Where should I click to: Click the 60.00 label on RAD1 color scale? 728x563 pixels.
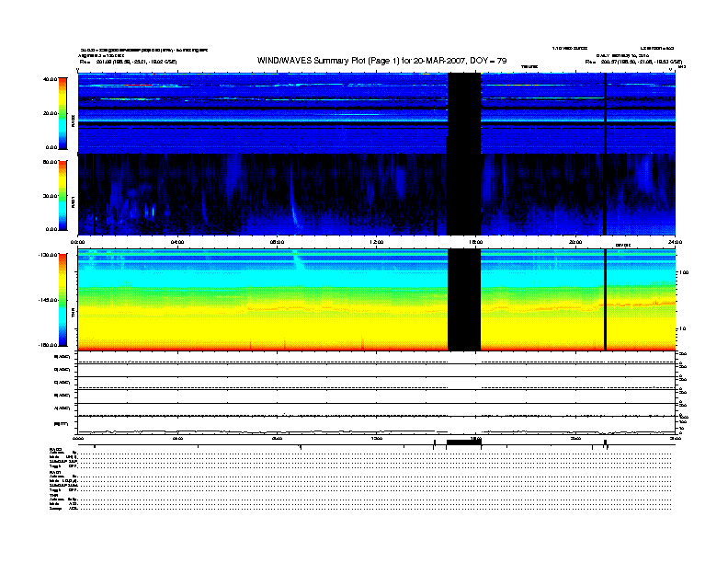coord(50,162)
